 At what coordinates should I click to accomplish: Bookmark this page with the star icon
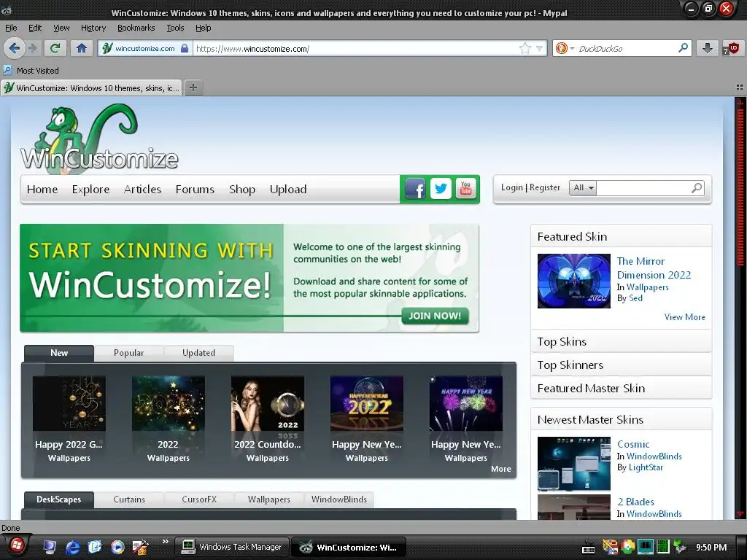(x=525, y=48)
